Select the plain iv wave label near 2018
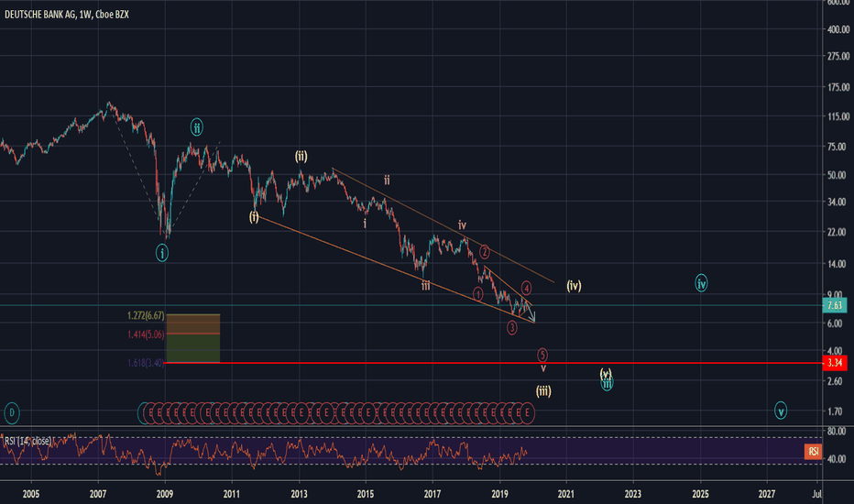The width and height of the screenshot is (854, 504). click(462, 225)
